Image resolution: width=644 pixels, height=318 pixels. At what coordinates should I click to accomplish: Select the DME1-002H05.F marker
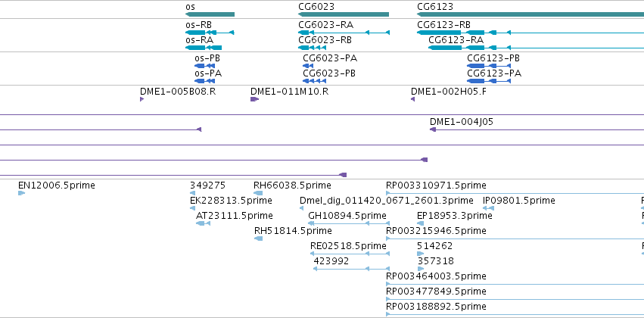412,99
